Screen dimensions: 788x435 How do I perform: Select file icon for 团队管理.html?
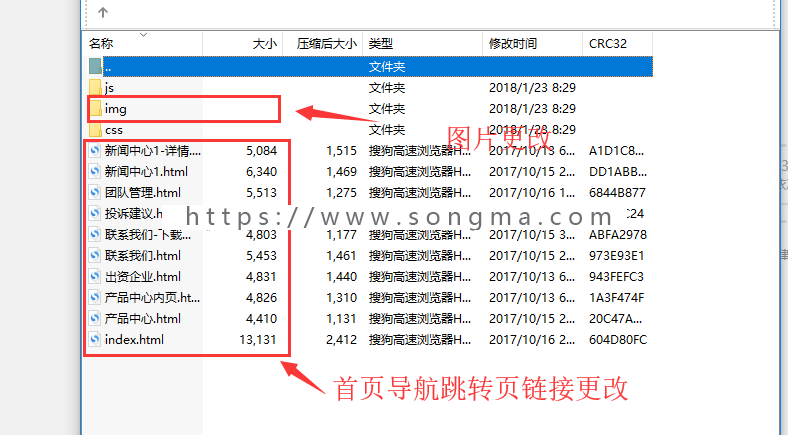point(95,192)
